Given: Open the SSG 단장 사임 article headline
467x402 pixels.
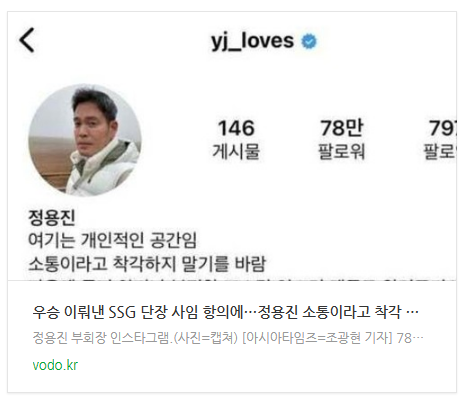Looking at the screenshot, I should tap(225, 312).
